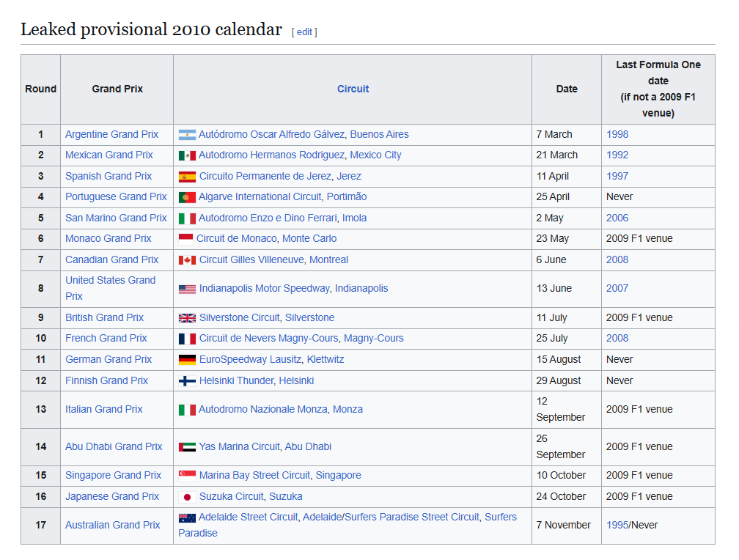Open the 1998 link in Argentine row
The image size is (739, 560).
click(x=617, y=134)
